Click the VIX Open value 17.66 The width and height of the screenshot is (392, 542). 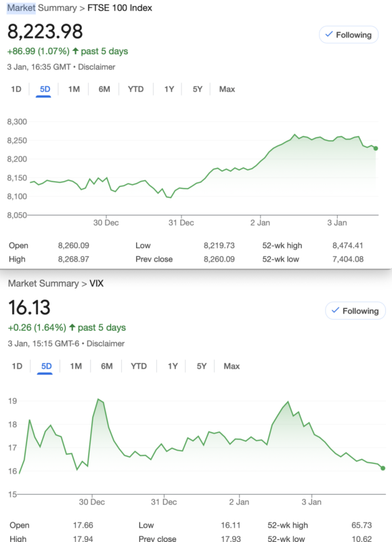point(83,525)
